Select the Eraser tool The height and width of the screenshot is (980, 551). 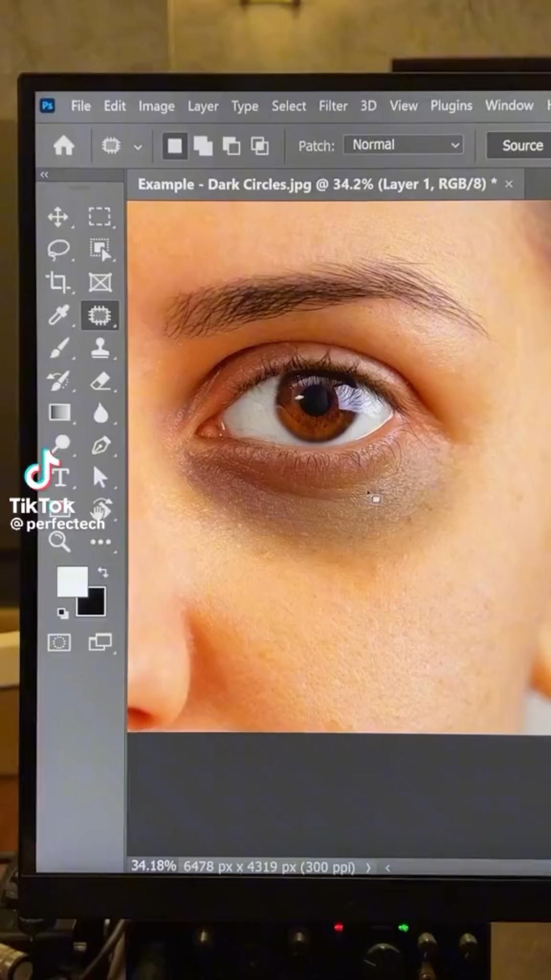[101, 381]
